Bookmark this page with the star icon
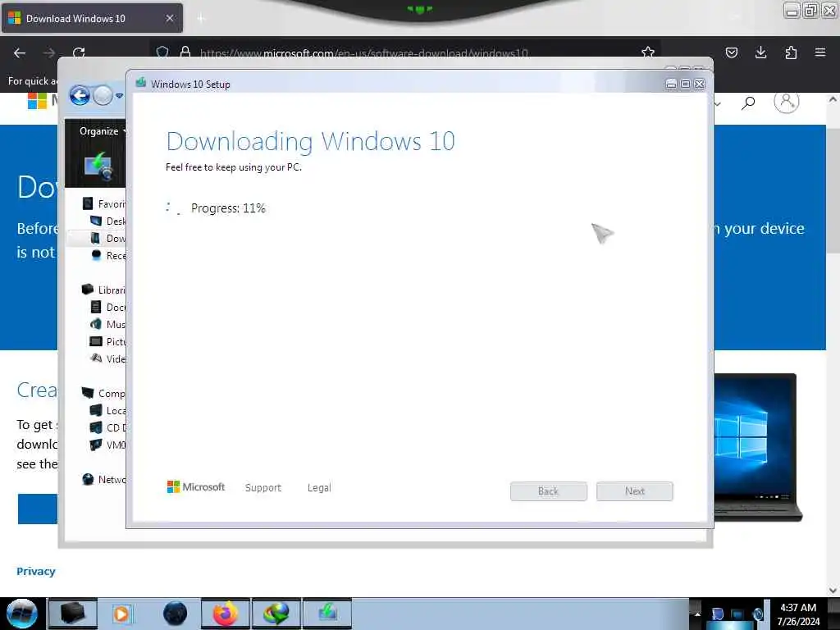840x630 pixels. tap(648, 52)
